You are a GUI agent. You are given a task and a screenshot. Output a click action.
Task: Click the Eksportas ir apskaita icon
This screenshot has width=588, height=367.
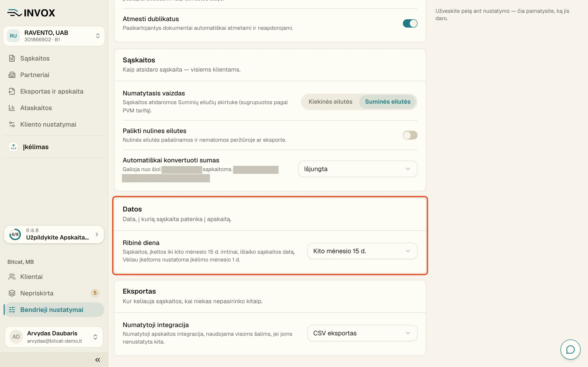click(x=12, y=91)
